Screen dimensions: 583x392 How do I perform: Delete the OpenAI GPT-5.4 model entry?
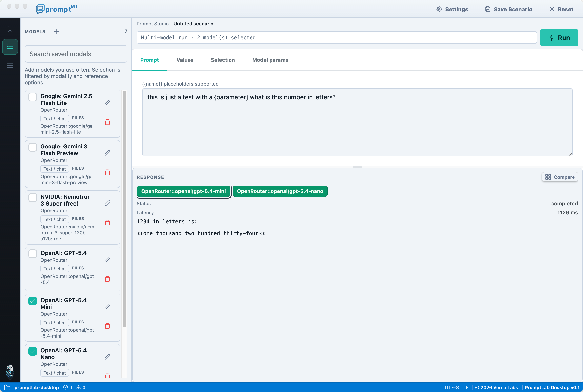(x=107, y=279)
